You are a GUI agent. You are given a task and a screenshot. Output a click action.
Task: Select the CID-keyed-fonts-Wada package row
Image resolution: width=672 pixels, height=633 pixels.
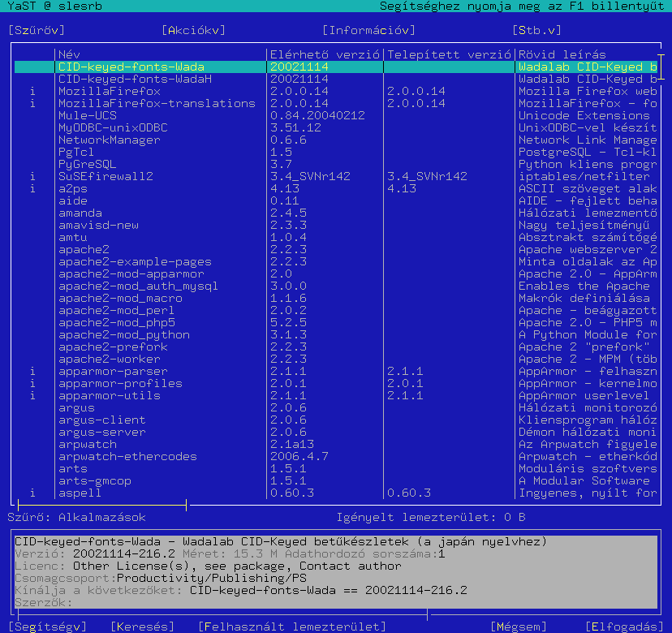pyautogui.click(x=336, y=67)
